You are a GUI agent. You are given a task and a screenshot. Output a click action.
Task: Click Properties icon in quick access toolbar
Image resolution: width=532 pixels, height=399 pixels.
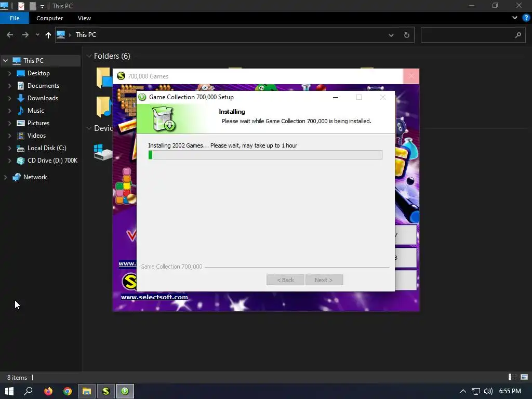21,6
